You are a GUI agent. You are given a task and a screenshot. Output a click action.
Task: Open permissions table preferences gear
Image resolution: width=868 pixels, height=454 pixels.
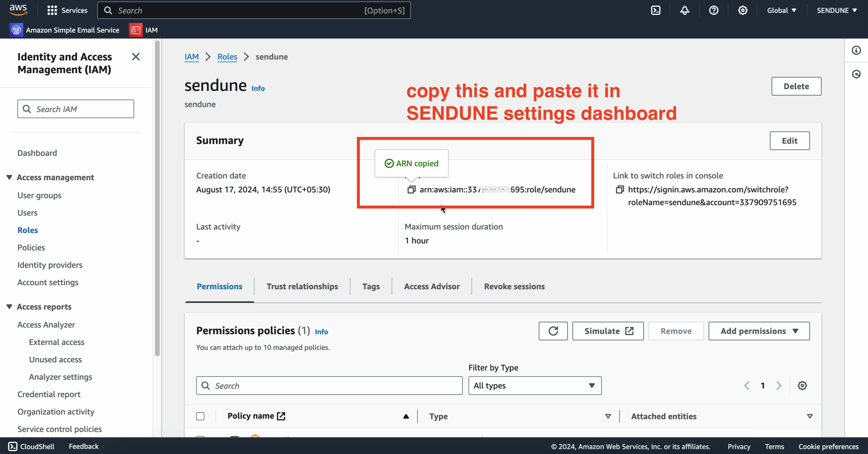point(802,386)
